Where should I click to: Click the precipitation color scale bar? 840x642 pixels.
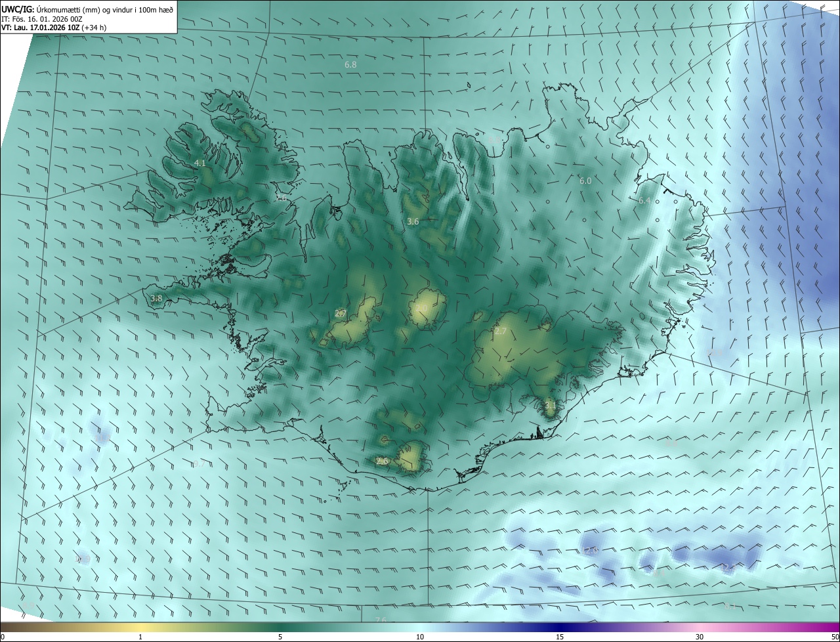pos(420,628)
